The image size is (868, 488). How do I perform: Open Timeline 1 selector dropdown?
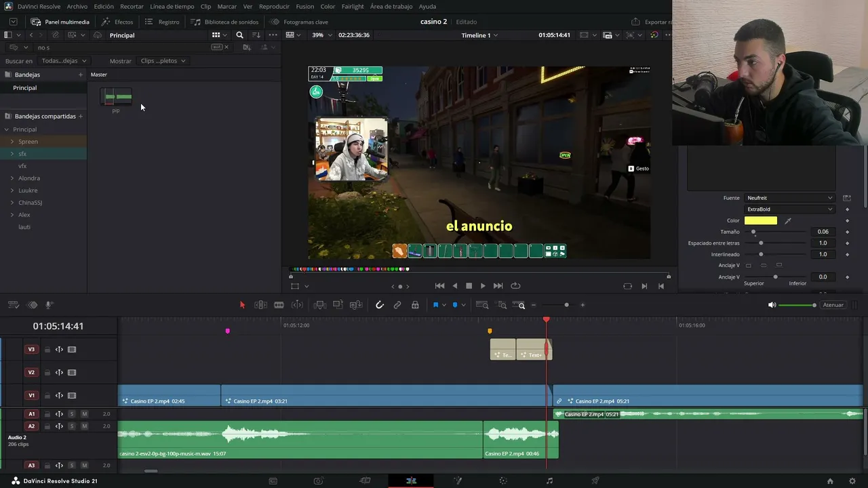click(x=479, y=35)
